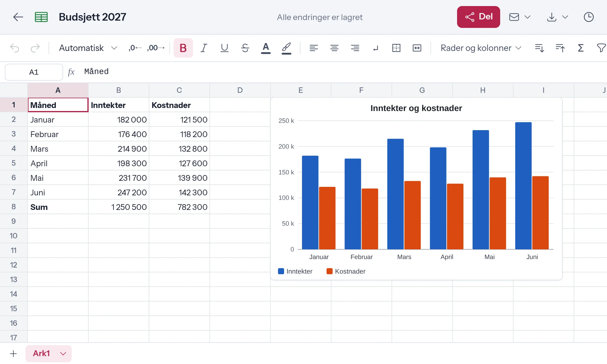Enable text wrapping icon

click(376, 48)
